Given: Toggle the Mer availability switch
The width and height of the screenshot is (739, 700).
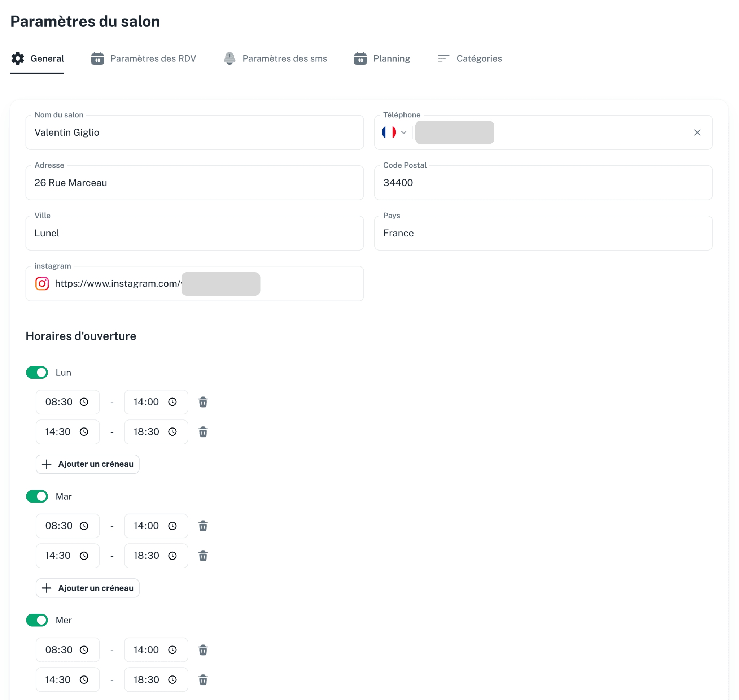Looking at the screenshot, I should point(36,620).
